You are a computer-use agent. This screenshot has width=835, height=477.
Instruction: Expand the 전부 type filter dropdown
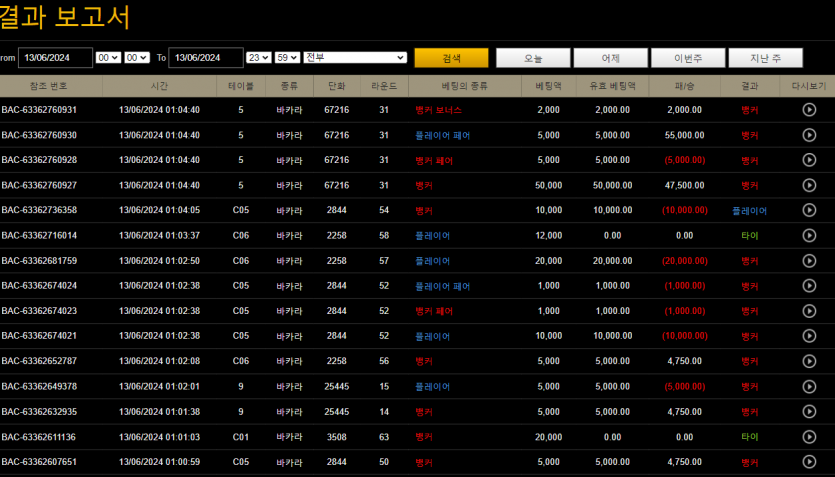click(x=355, y=57)
